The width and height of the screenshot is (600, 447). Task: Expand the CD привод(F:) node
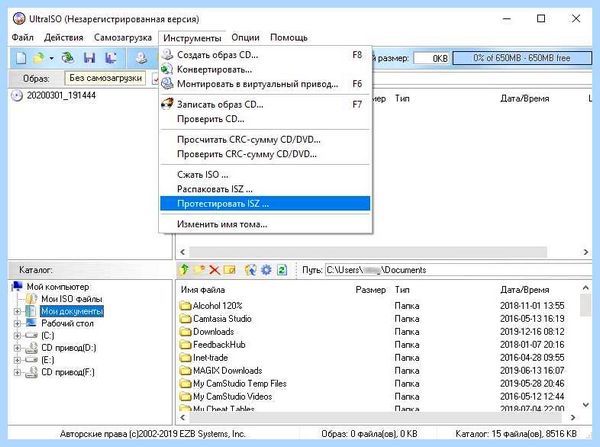coord(17,372)
